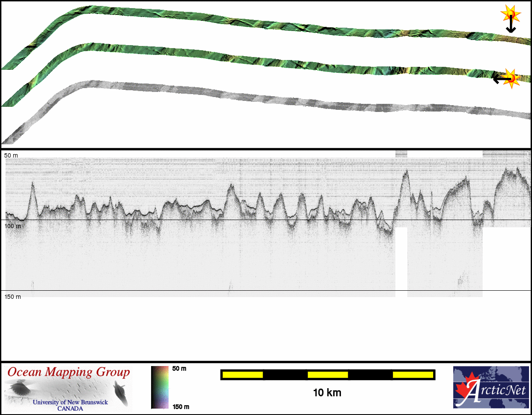Viewport: 532px width, 415px height.
Task: Click the narrow white data gap in profile
Action: point(401,262)
